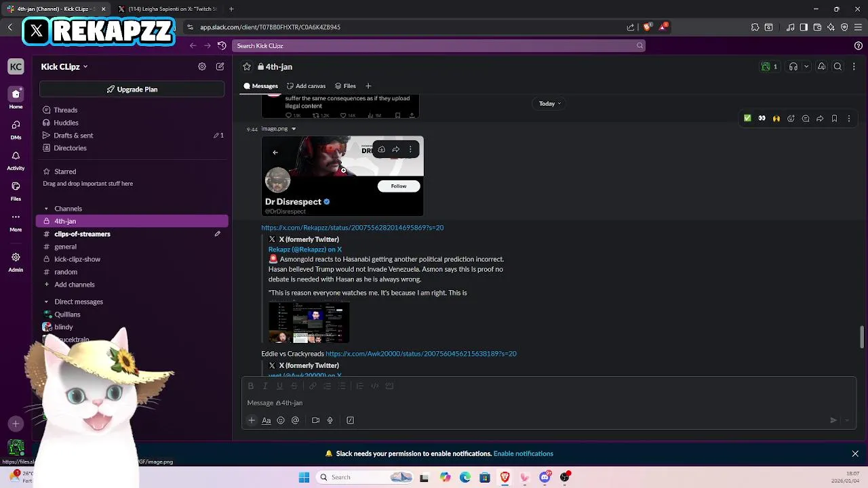This screenshot has width=868, height=488.
Task: Open Directories in sidebar
Action: 70,148
